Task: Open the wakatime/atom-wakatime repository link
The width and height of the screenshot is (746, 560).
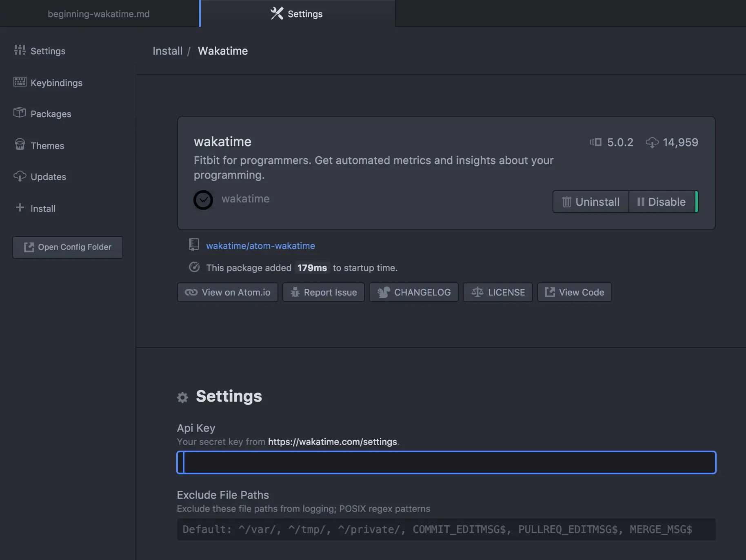Action: [260, 246]
